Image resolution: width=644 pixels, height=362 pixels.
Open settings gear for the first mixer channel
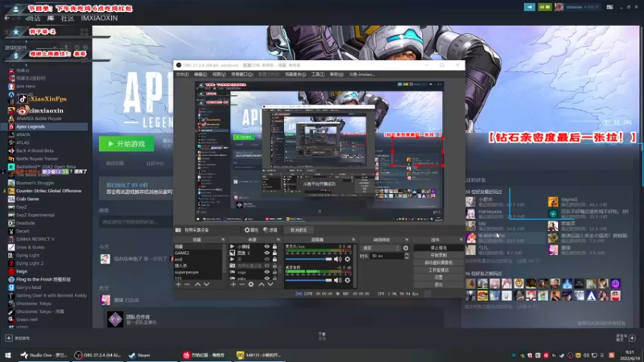(348, 259)
